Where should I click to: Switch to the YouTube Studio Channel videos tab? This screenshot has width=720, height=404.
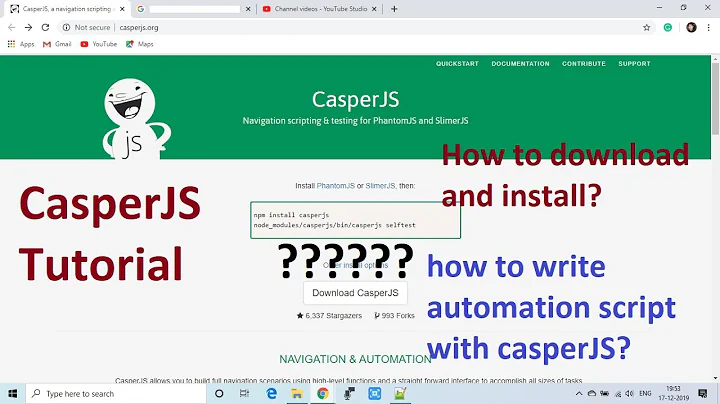pyautogui.click(x=320, y=9)
